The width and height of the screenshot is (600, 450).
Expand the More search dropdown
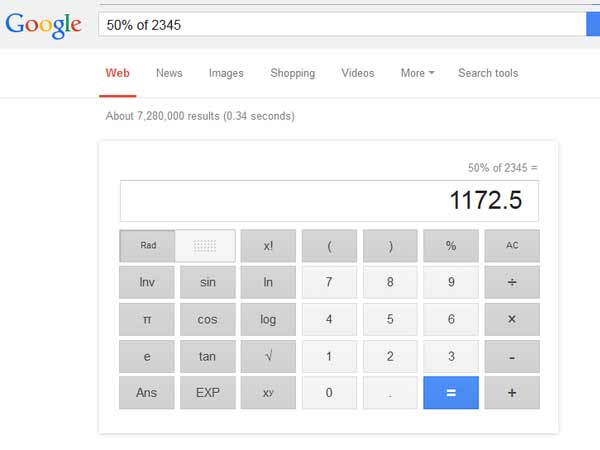(x=417, y=73)
